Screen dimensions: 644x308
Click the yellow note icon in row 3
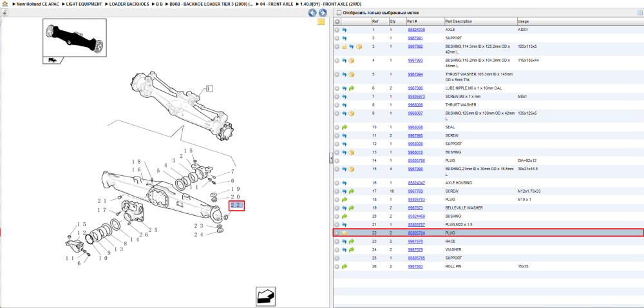pos(344,47)
